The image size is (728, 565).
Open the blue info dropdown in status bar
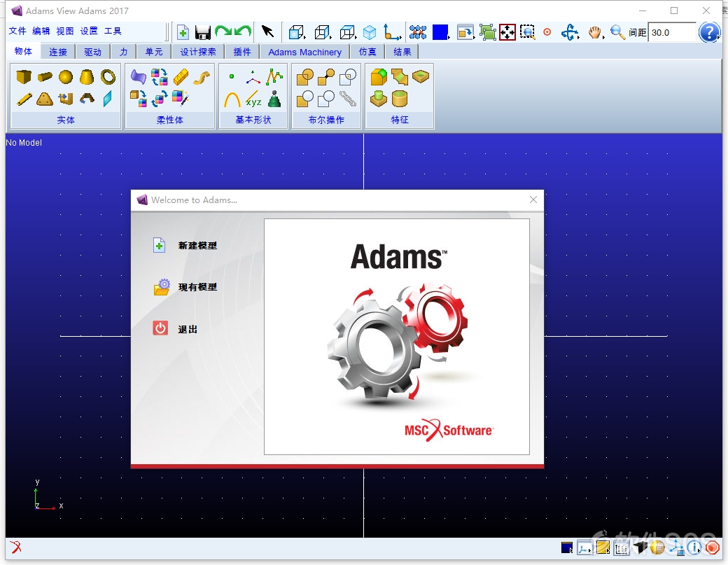tap(694, 548)
